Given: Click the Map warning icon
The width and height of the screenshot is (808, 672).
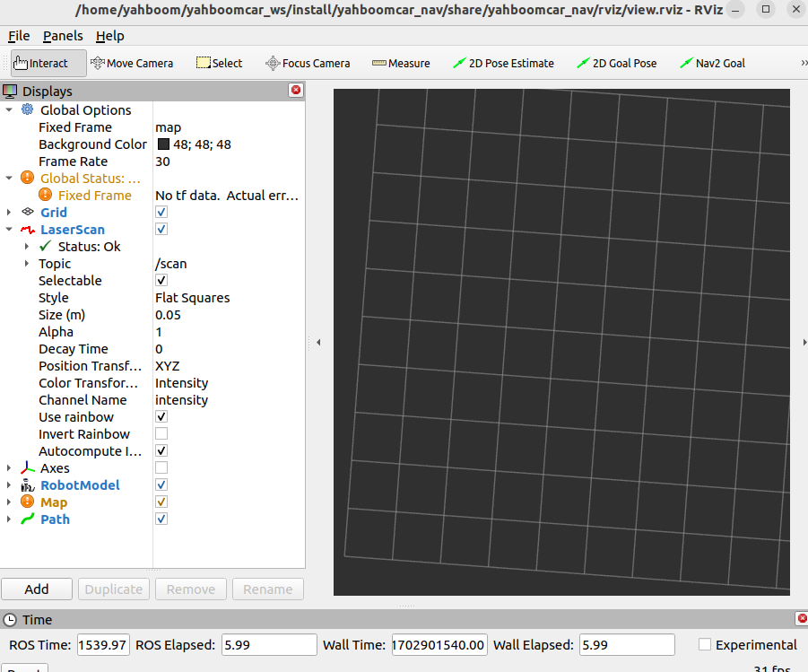Looking at the screenshot, I should point(27,502).
